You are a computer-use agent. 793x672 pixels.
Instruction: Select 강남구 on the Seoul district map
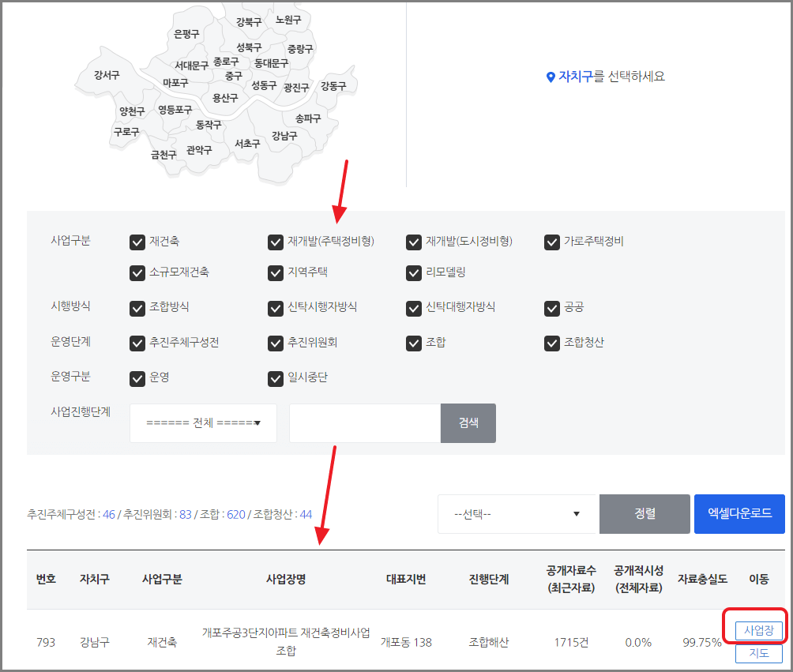(x=283, y=135)
